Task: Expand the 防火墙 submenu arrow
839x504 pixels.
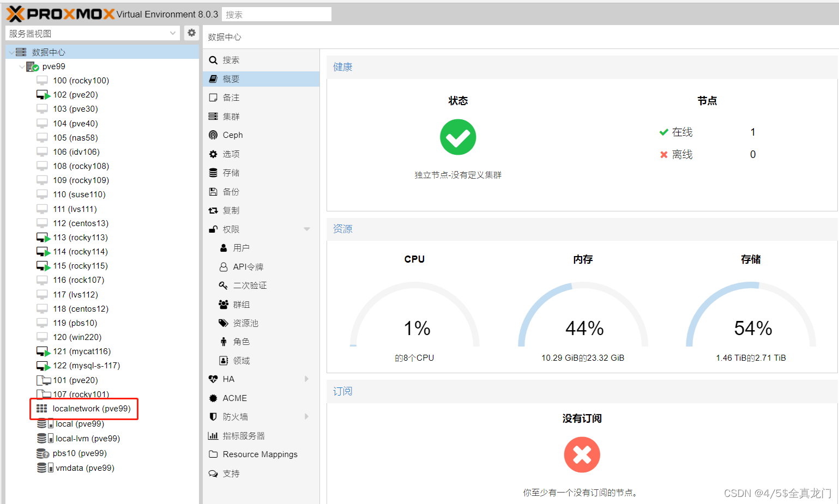Action: tap(306, 417)
